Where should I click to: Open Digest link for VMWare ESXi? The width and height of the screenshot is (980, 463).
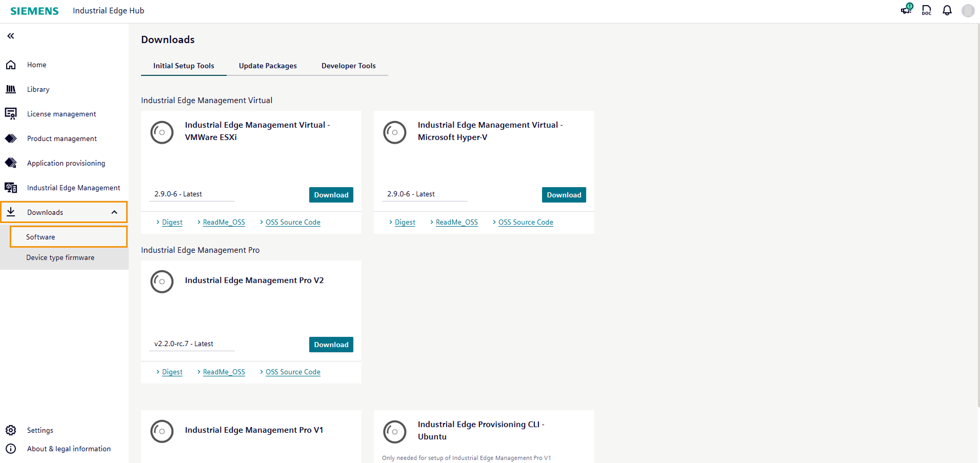pos(172,222)
